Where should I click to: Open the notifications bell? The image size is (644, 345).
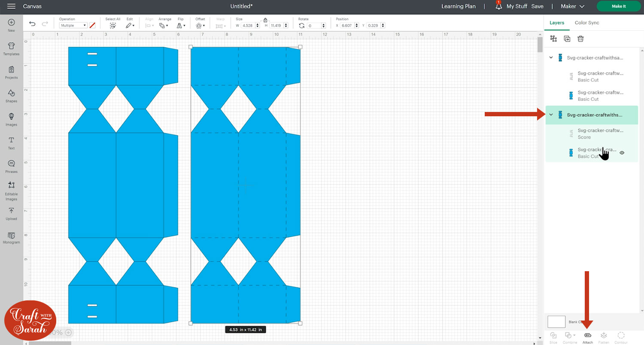498,6
